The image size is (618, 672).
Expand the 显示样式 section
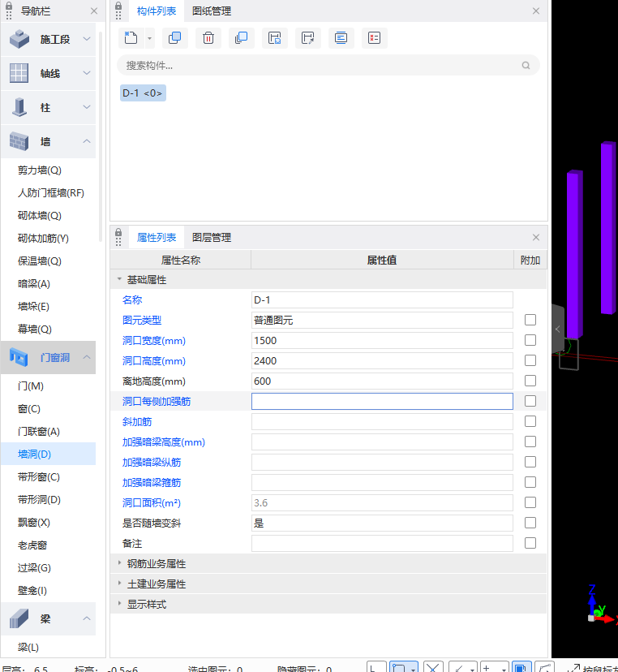[119, 604]
